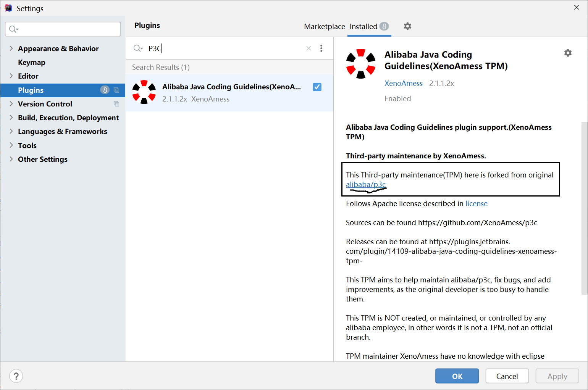
Task: Click the Plugins page heading
Action: click(x=147, y=25)
